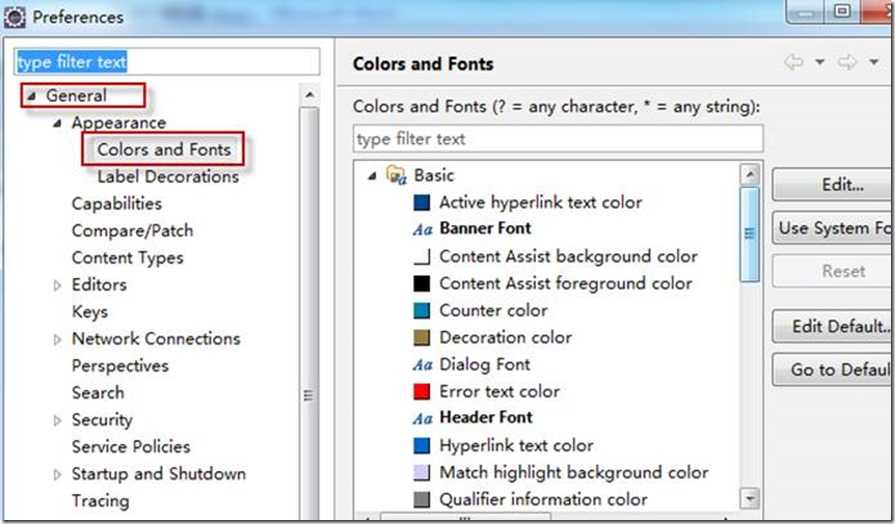895x524 pixels.
Task: Open the Colors and Fonts page
Action: click(x=164, y=150)
